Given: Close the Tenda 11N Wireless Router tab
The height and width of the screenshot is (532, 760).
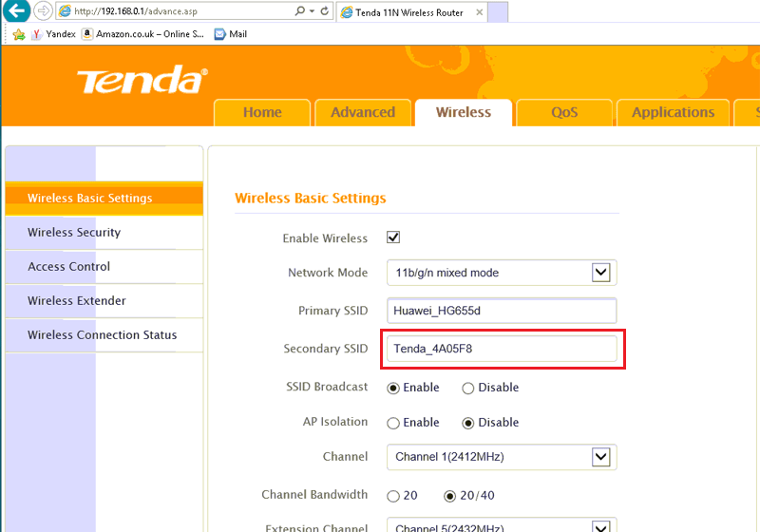Looking at the screenshot, I should [x=479, y=12].
